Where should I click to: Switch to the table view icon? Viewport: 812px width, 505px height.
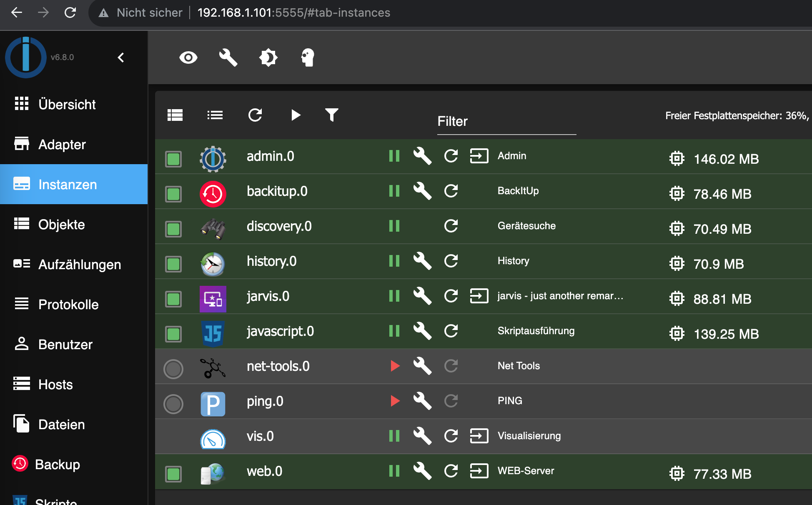tap(175, 115)
